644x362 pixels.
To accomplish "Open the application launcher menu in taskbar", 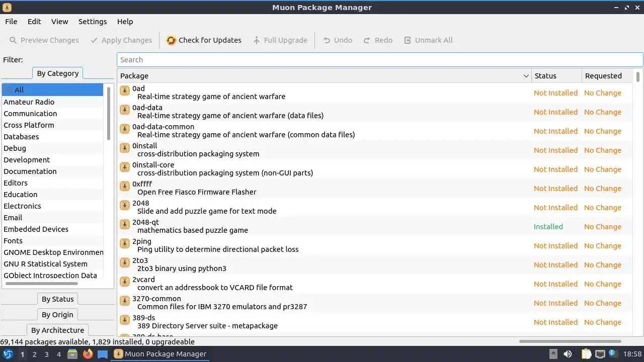I will pos(8,354).
